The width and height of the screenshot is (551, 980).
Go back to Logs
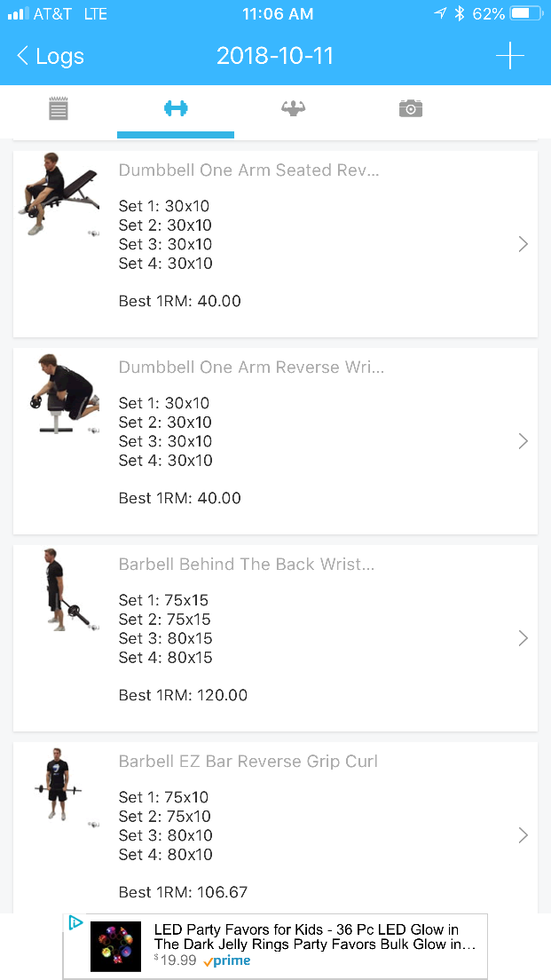51,56
